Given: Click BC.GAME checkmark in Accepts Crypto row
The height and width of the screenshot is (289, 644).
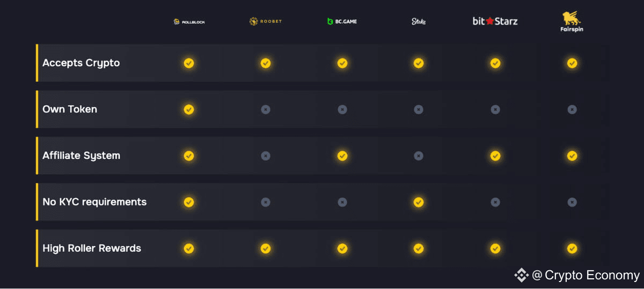Looking at the screenshot, I should (x=342, y=63).
